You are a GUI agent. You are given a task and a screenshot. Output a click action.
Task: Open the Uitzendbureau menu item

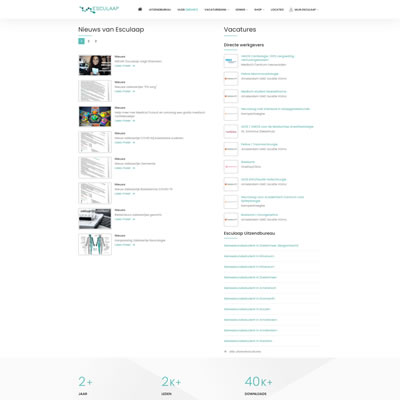click(x=160, y=10)
